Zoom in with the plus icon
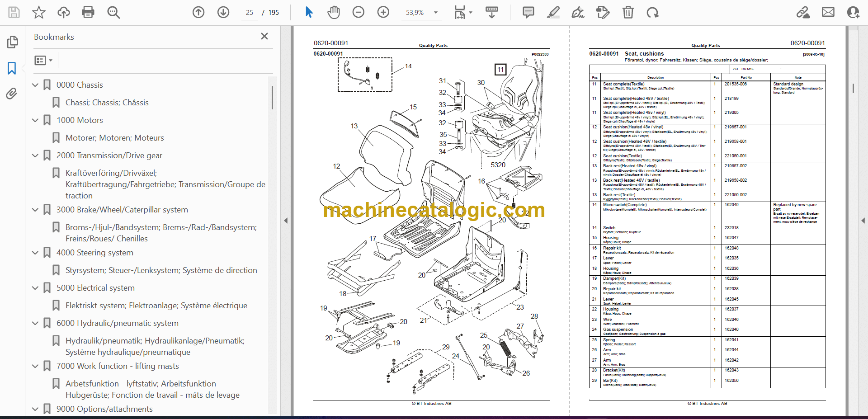Image resolution: width=868 pixels, height=419 pixels. pyautogui.click(x=383, y=12)
